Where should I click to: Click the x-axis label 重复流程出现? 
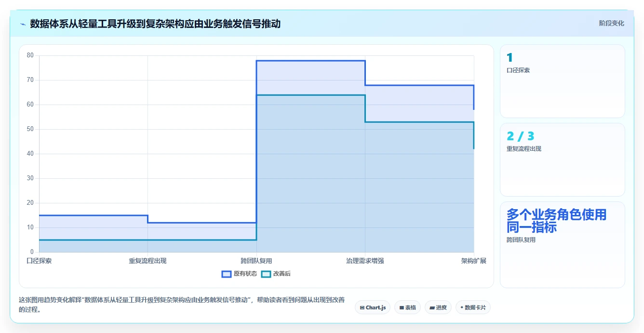148,261
